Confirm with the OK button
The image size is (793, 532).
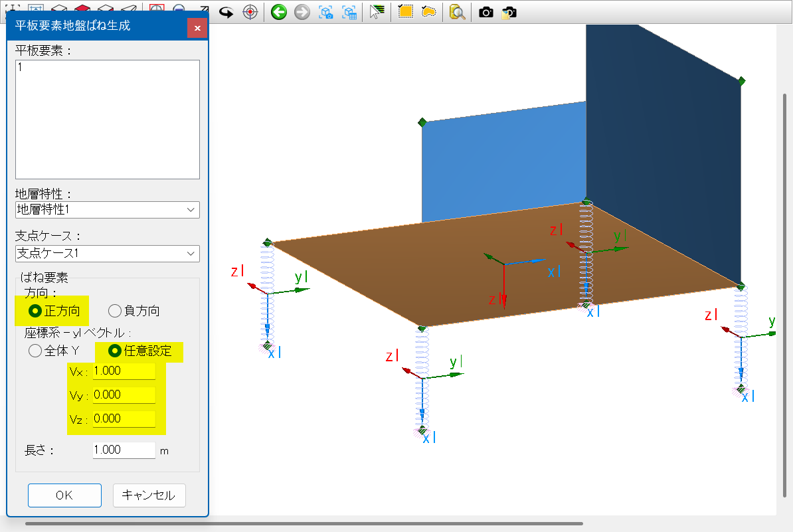[x=64, y=495]
